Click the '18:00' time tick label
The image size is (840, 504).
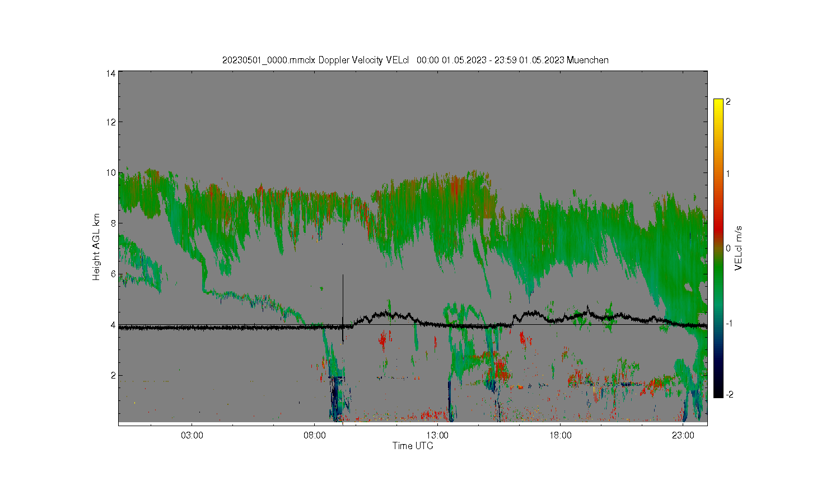point(561,435)
